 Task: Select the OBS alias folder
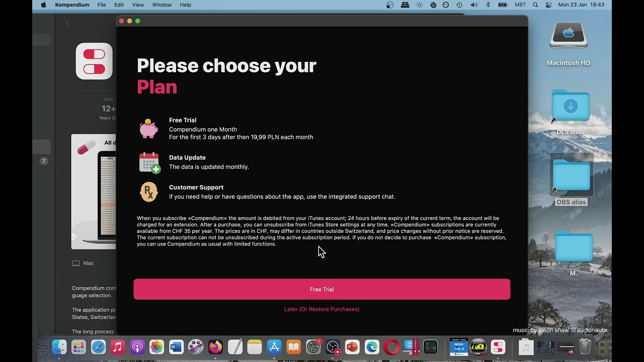coord(571,176)
